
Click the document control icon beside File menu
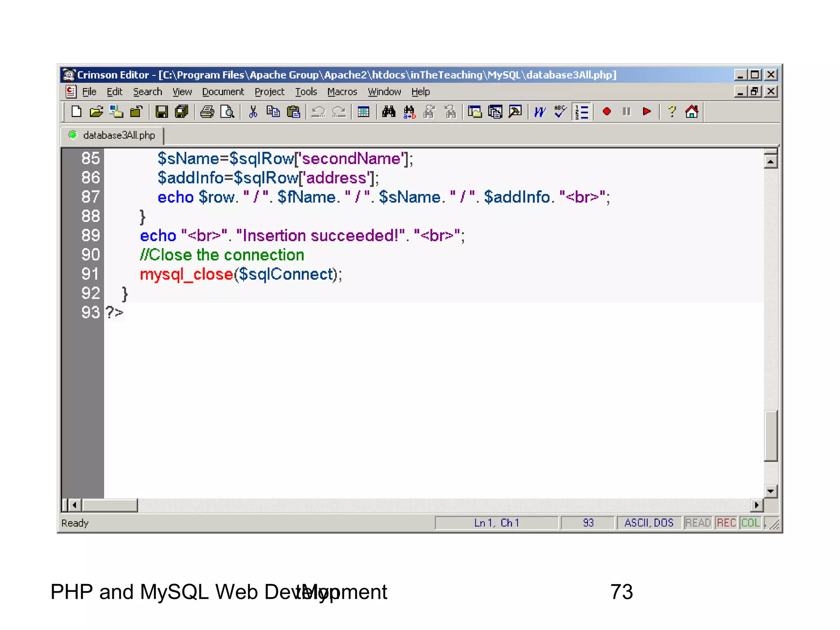click(71, 91)
